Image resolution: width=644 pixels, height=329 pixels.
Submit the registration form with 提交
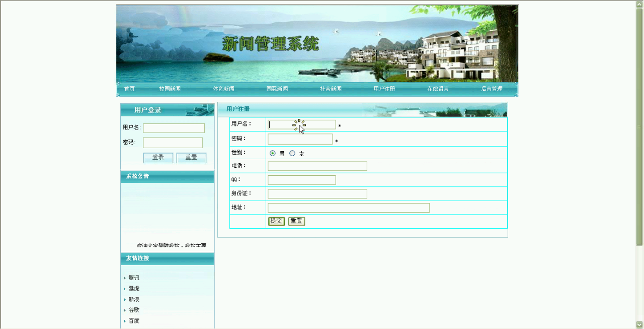click(x=276, y=221)
